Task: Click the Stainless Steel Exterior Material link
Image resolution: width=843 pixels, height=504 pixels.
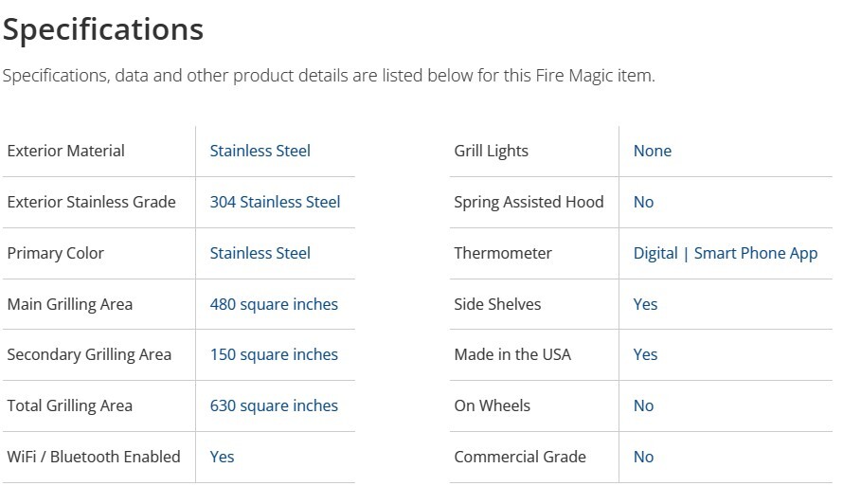Action: [260, 151]
